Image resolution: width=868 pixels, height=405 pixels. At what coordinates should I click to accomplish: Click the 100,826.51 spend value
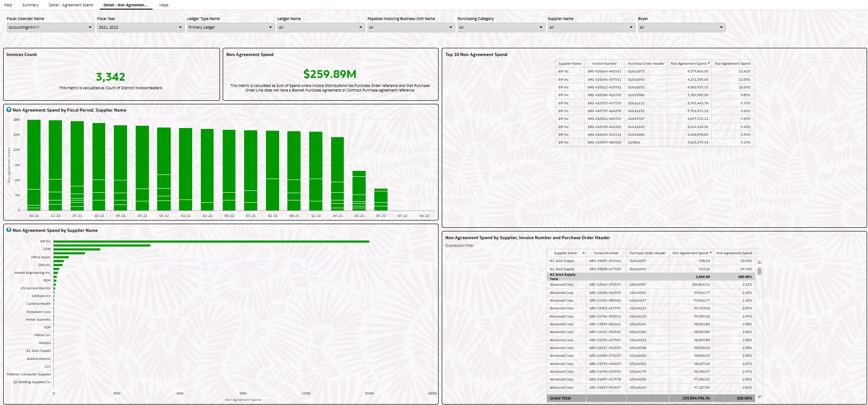(701, 285)
